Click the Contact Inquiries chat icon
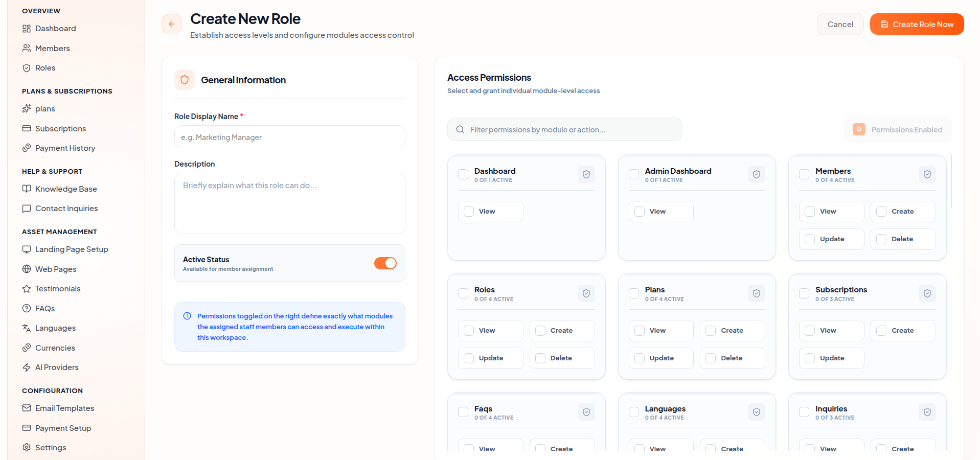This screenshot has width=980, height=460. [27, 209]
